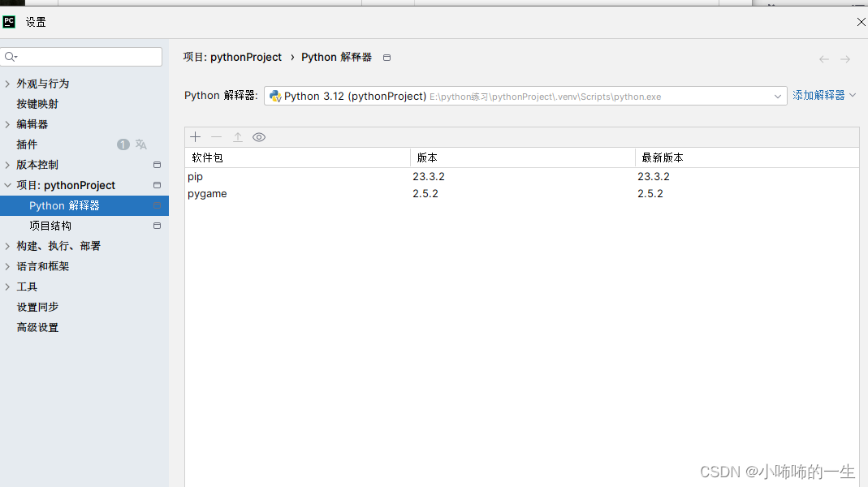Viewport: 868px width, 487px height.
Task: Open the Python 3.12 interpreter dropdown
Action: (778, 95)
